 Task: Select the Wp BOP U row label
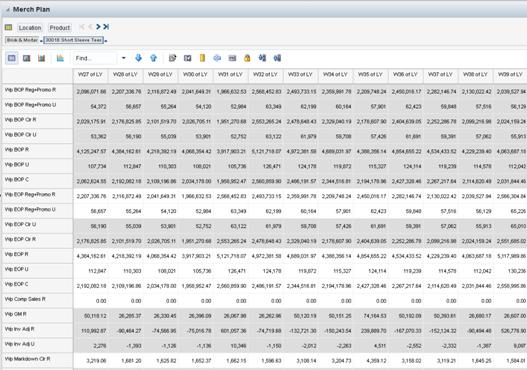(x=37, y=165)
